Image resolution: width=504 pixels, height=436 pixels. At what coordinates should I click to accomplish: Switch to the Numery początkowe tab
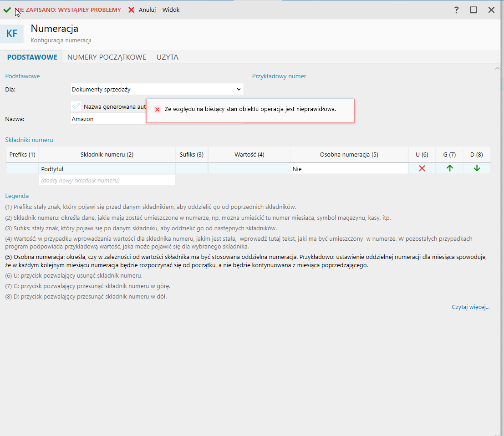pyautogui.click(x=107, y=57)
